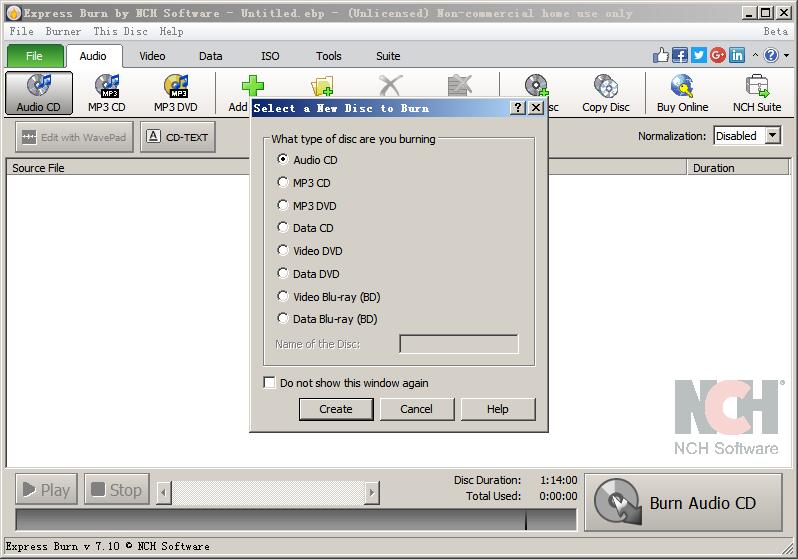
Task: Click the Stop button
Action: tap(117, 489)
